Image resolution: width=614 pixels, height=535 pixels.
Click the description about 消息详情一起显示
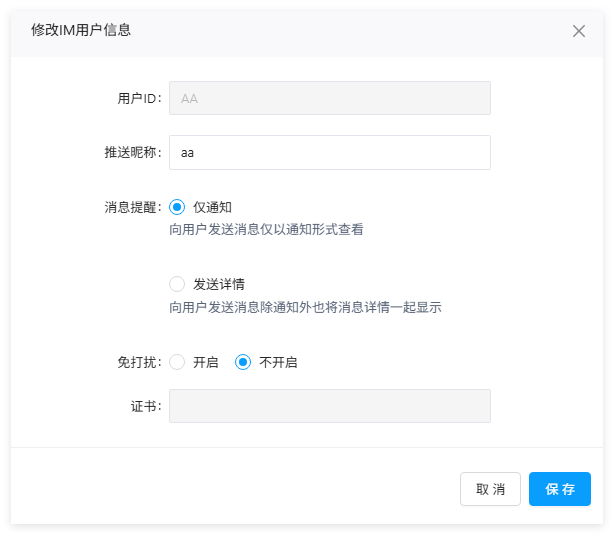point(305,307)
